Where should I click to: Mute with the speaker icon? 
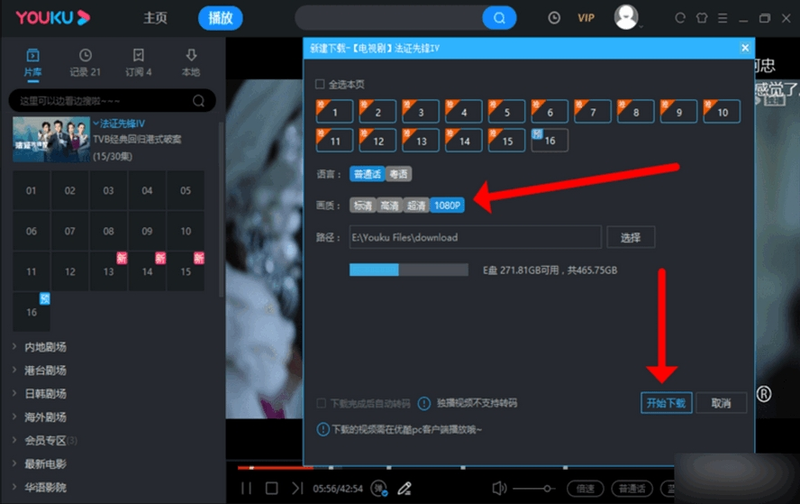499,488
